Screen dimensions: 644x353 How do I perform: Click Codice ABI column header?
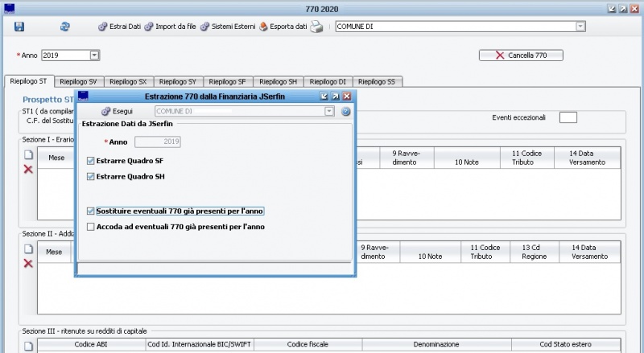pyautogui.click(x=91, y=344)
